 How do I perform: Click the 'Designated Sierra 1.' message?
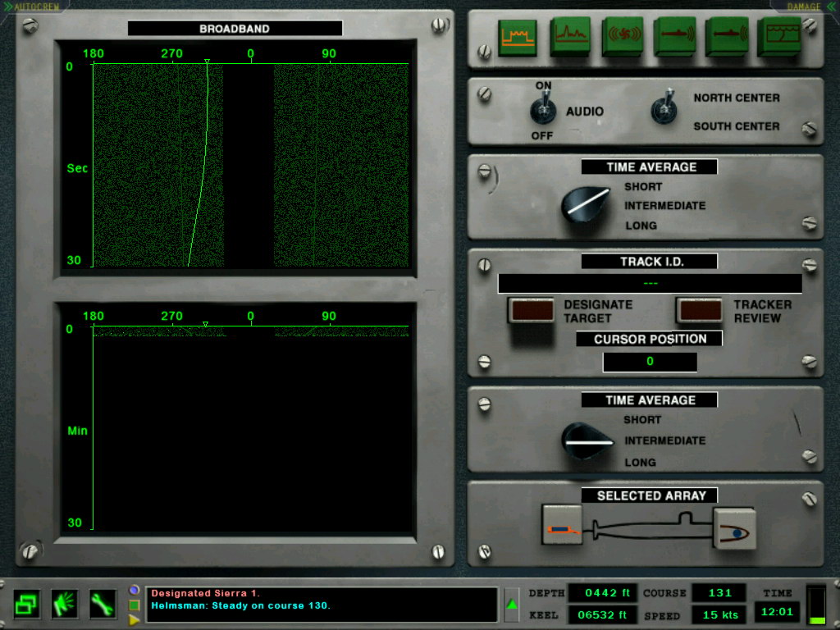point(205,593)
